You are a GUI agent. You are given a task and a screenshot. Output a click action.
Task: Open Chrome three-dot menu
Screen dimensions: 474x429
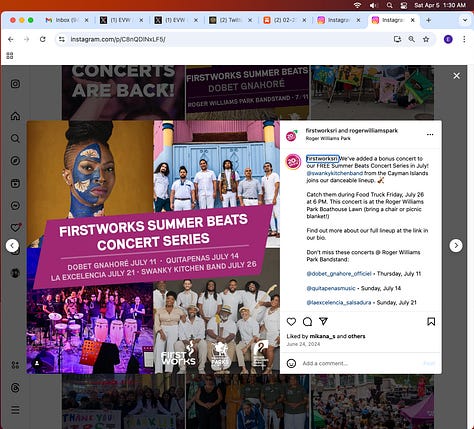click(x=464, y=39)
